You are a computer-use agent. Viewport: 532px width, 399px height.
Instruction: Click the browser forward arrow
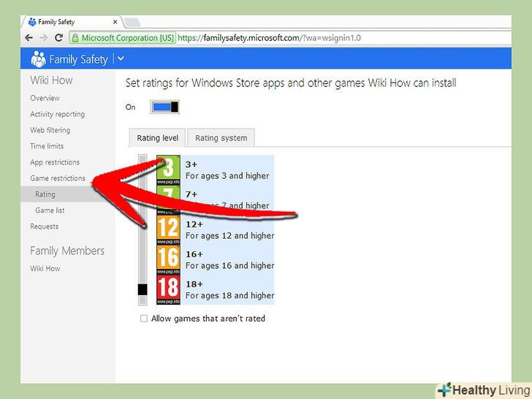tap(44, 38)
